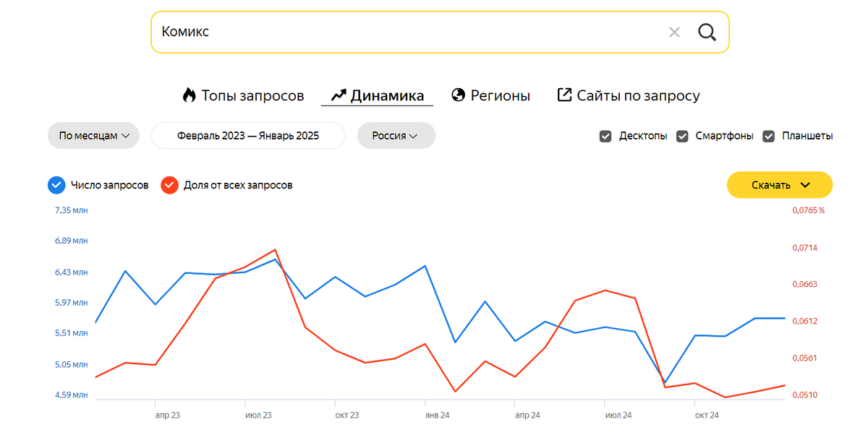
Task: Uncheck the Смартфоны checkbox
Action: pyautogui.click(x=682, y=136)
